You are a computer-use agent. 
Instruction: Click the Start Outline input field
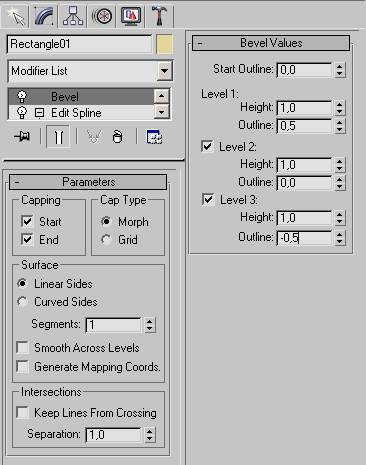point(304,70)
